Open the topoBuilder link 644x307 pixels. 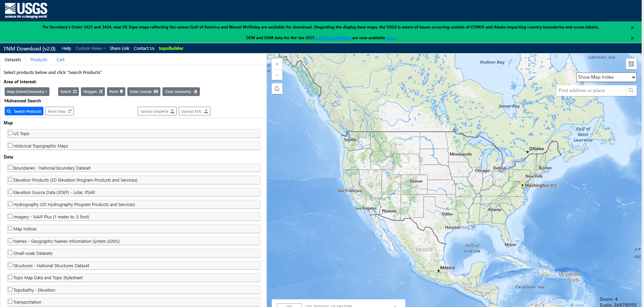[x=171, y=48]
